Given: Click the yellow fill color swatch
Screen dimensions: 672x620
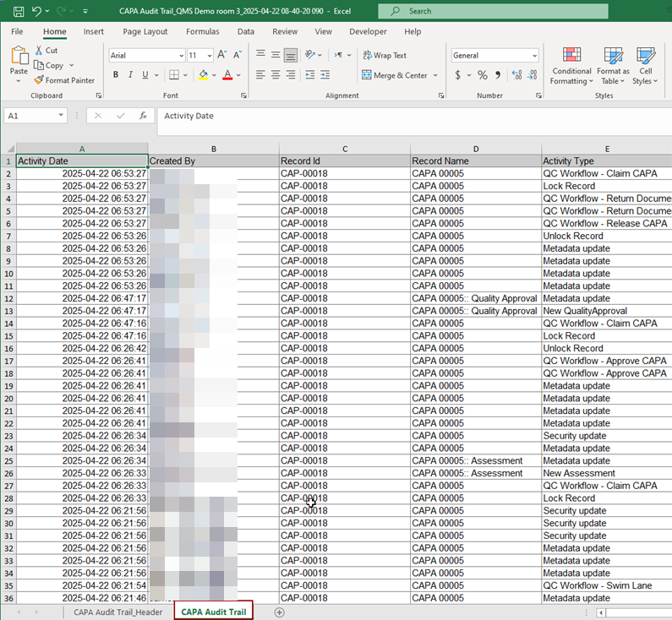Looking at the screenshot, I should 202,75.
